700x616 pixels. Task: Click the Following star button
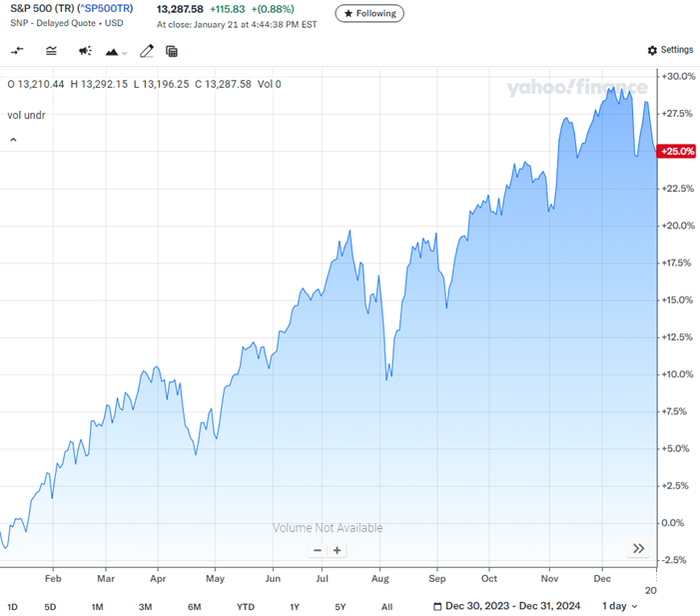[x=369, y=13]
